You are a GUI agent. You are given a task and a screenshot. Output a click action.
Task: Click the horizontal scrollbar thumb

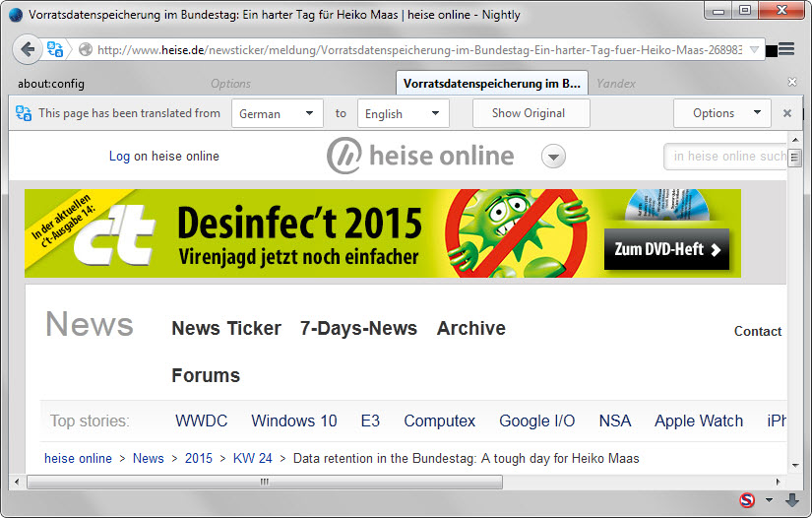click(x=265, y=483)
